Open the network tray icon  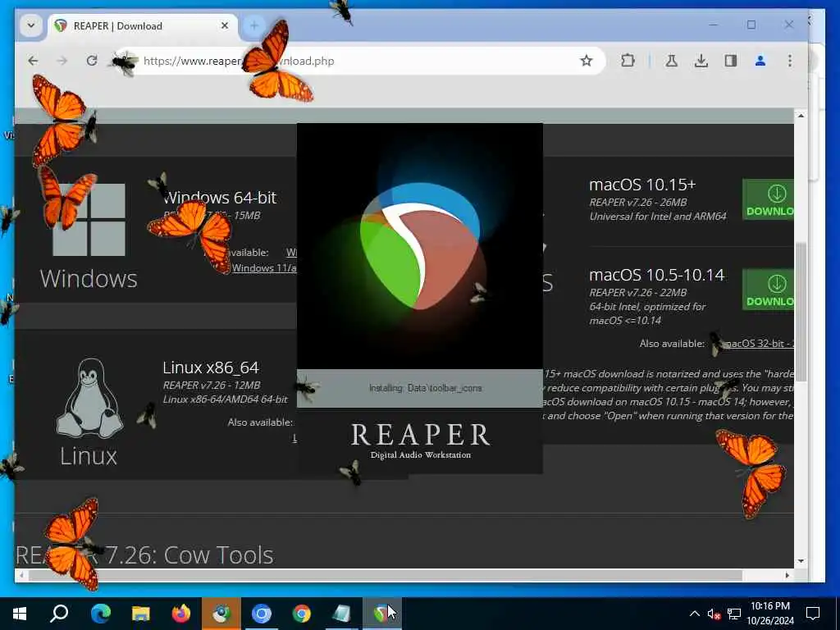coord(734,614)
